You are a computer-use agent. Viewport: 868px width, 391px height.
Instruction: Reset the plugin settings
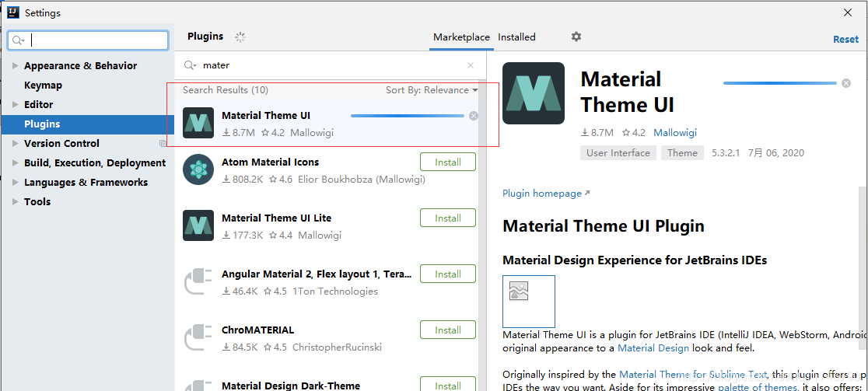click(846, 40)
